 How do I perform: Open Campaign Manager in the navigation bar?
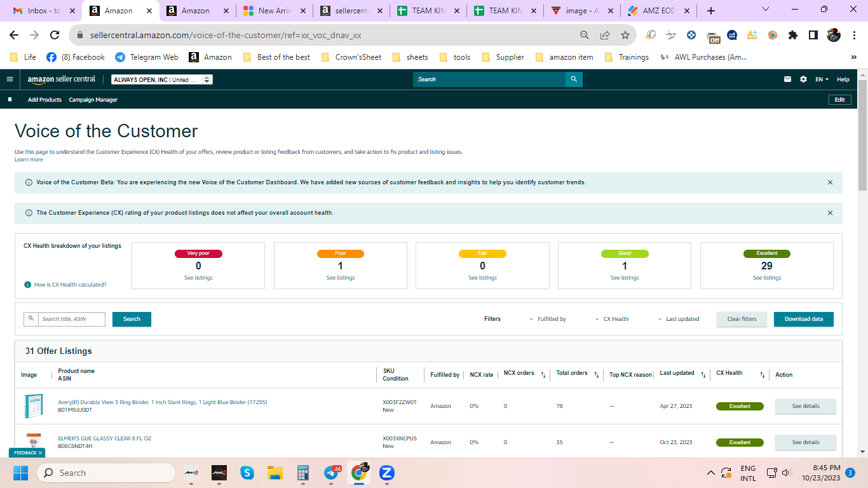(93, 100)
